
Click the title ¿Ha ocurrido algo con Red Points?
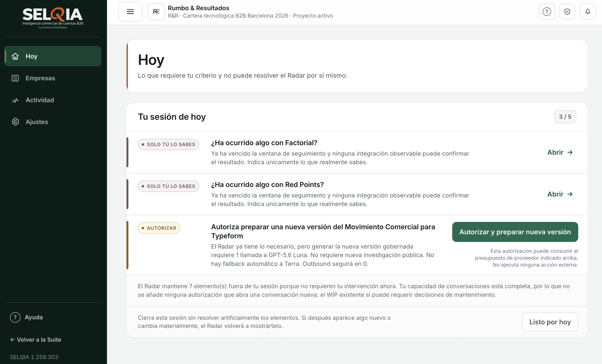pos(267,185)
